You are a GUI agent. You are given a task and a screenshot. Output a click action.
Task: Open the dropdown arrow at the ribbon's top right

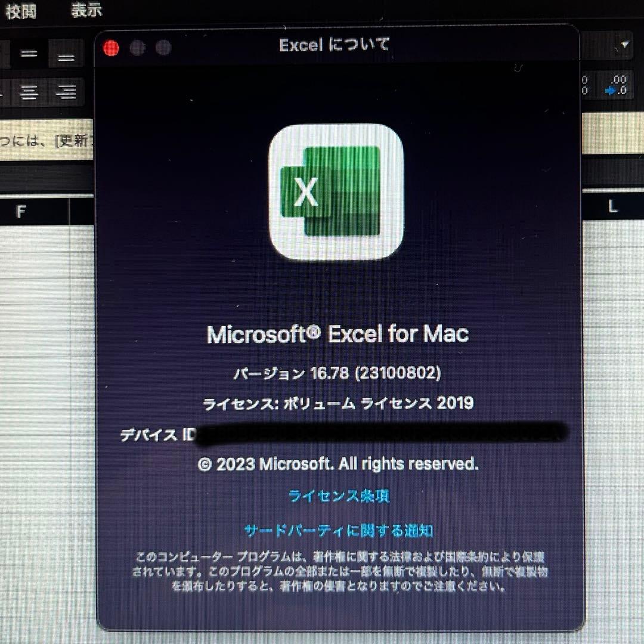pyautogui.click(x=624, y=44)
